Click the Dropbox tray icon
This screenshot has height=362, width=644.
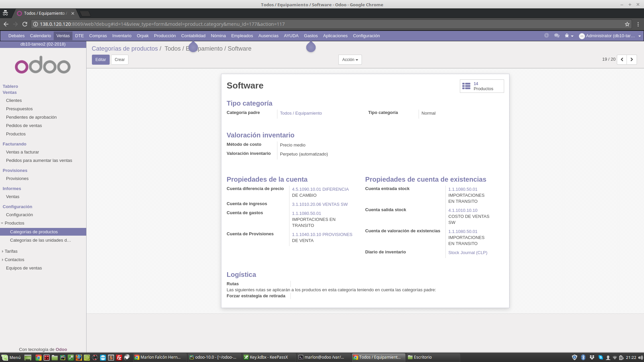[592, 357]
